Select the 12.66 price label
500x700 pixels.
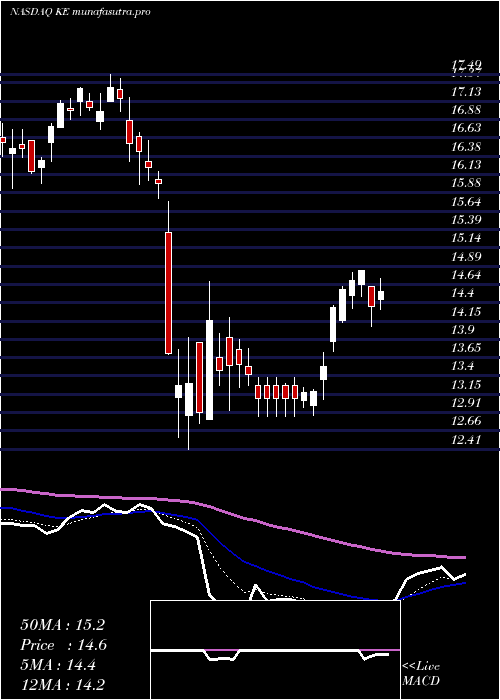pyautogui.click(x=466, y=421)
